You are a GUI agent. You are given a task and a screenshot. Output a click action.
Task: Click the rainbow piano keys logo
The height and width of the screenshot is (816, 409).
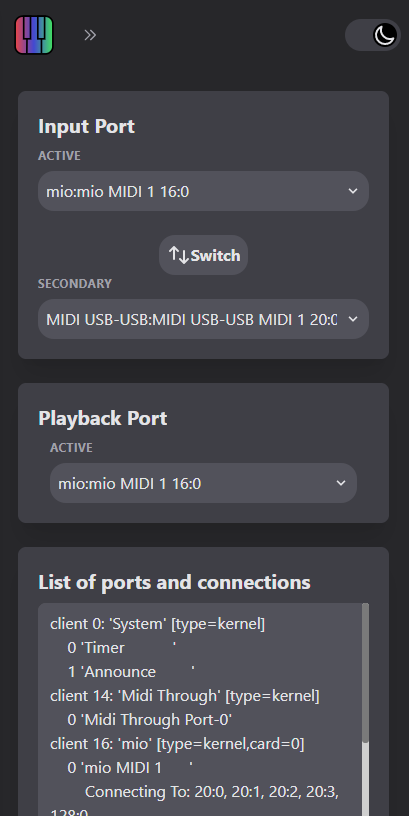click(x=34, y=35)
